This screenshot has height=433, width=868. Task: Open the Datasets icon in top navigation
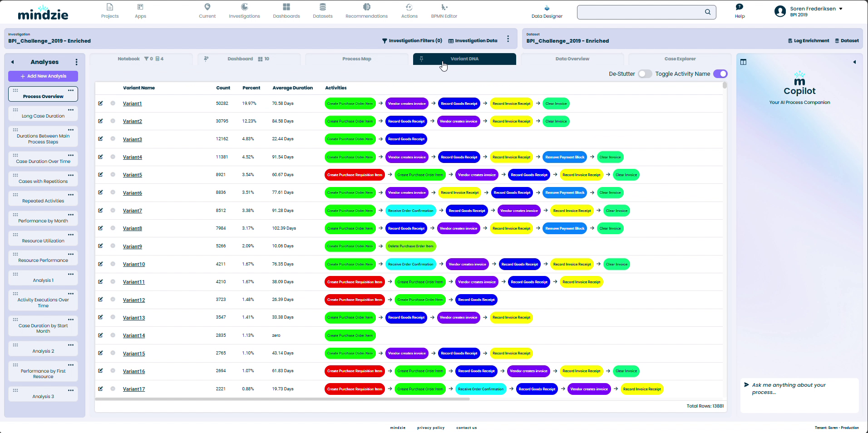click(x=322, y=7)
